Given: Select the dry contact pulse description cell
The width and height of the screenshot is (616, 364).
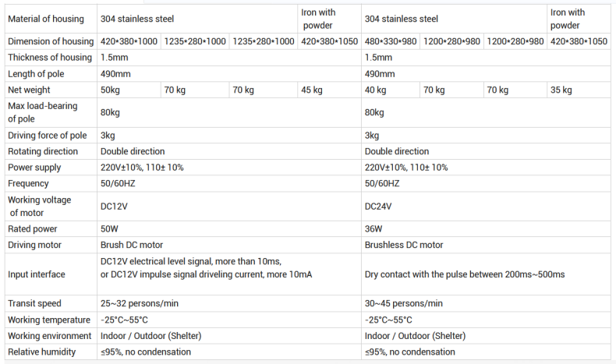Looking at the screenshot, I should [x=465, y=274].
